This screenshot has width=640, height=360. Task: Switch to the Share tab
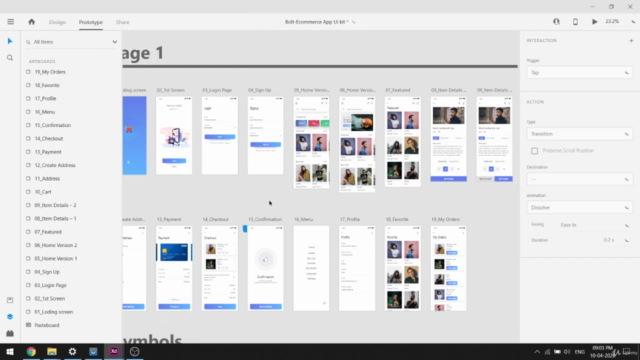[122, 22]
